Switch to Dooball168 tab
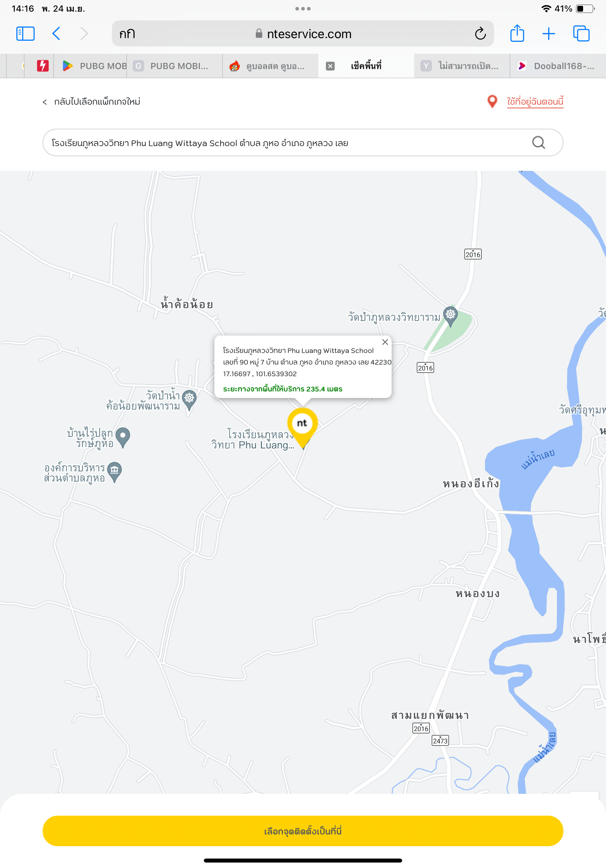 558,66
